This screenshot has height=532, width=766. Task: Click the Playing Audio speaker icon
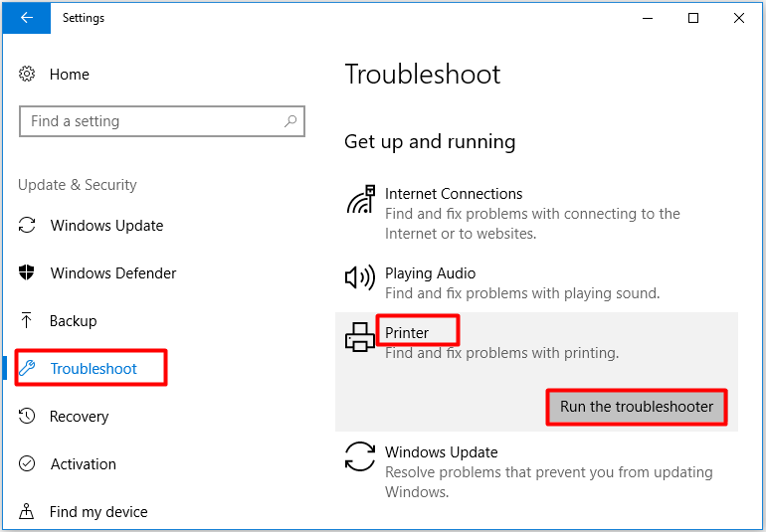pos(360,277)
